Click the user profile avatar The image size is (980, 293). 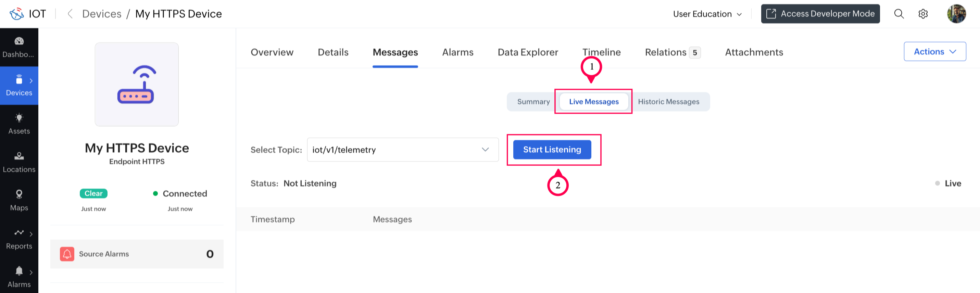tap(956, 14)
